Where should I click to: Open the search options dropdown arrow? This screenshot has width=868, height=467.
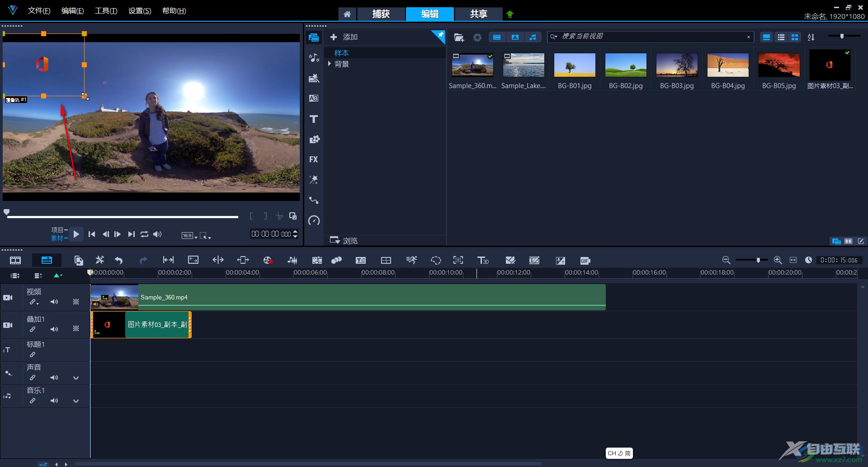pos(554,37)
